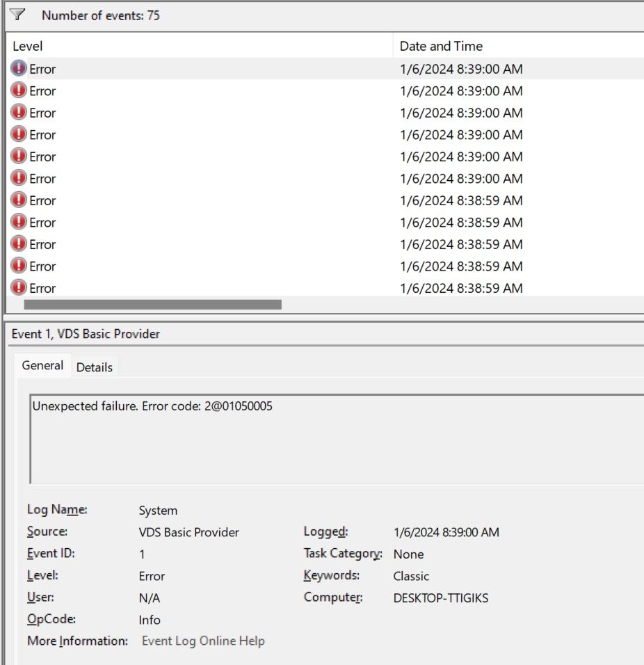Image resolution: width=644 pixels, height=665 pixels.
Task: Click the error icon on the third event row
Action: (17, 112)
